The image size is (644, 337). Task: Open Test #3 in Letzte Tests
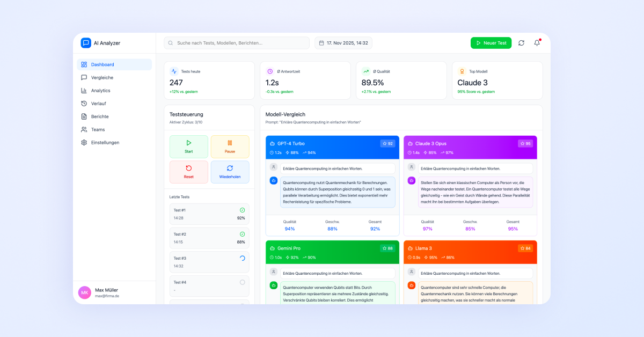pyautogui.click(x=209, y=262)
